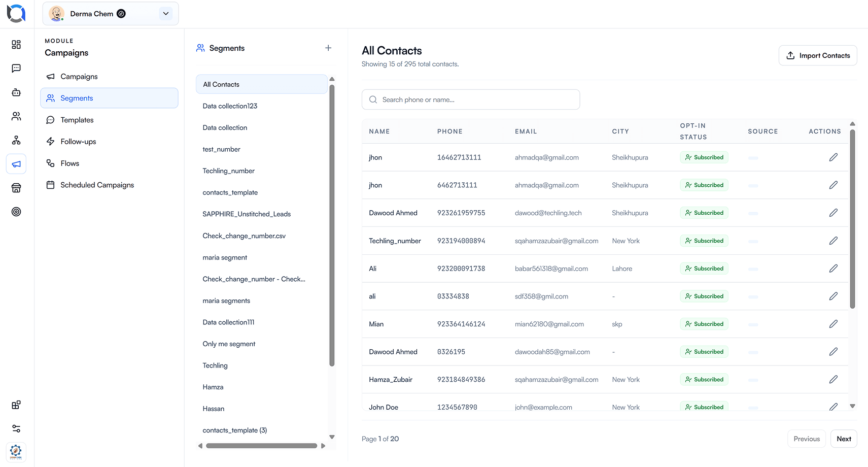This screenshot has height=467, width=868.
Task: Open the org hierarchy icon in left rail
Action: click(x=16, y=140)
